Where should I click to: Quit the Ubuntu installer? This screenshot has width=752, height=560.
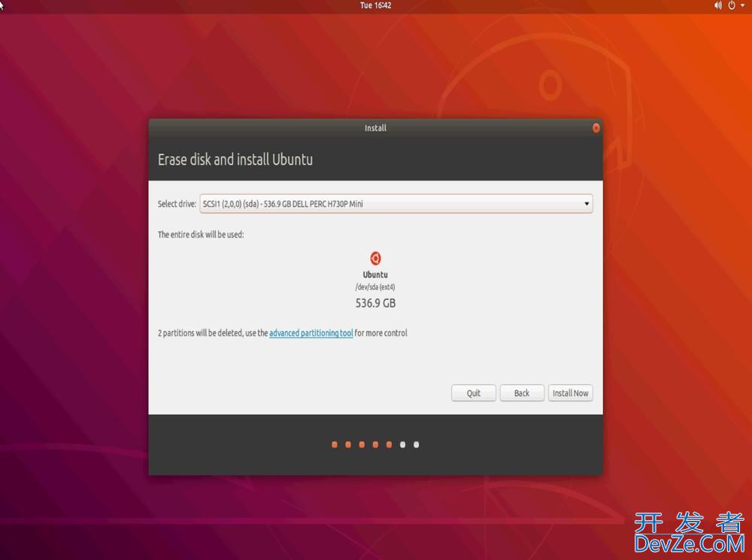point(473,392)
